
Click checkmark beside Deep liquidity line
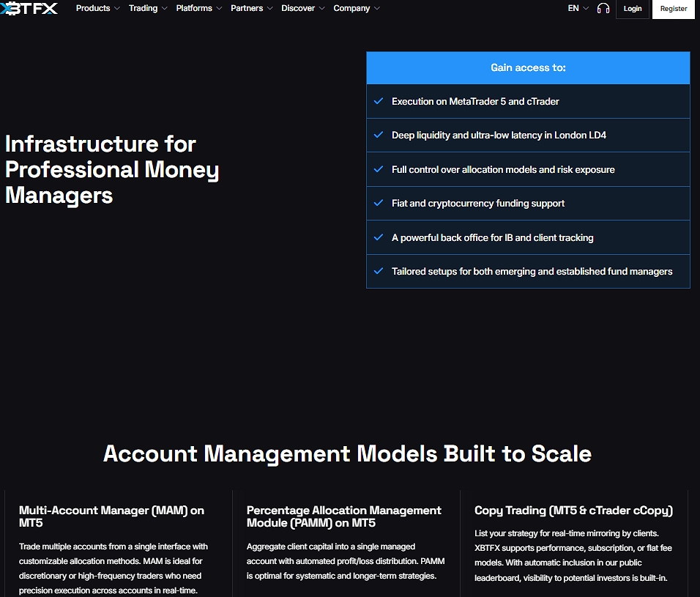pos(378,135)
